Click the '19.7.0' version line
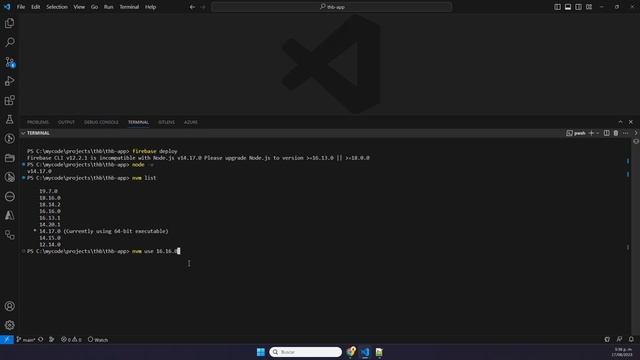This screenshot has width=640, height=360. coord(48,191)
